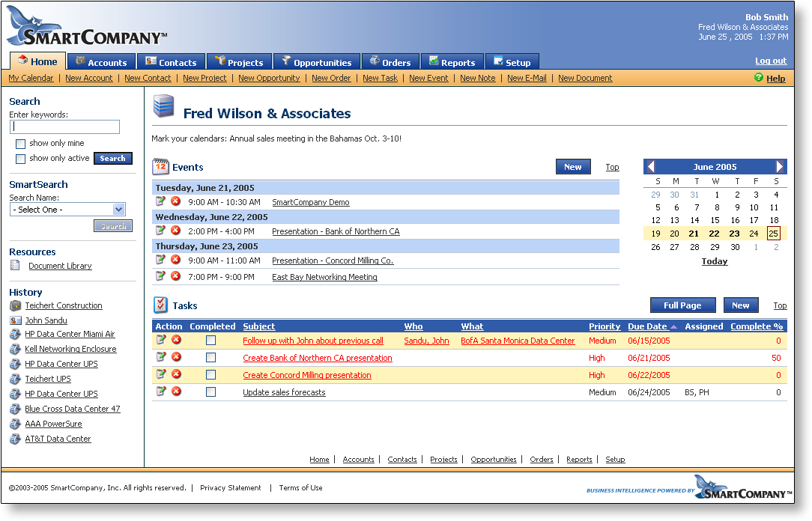Open the New Opportunity link

(x=269, y=78)
